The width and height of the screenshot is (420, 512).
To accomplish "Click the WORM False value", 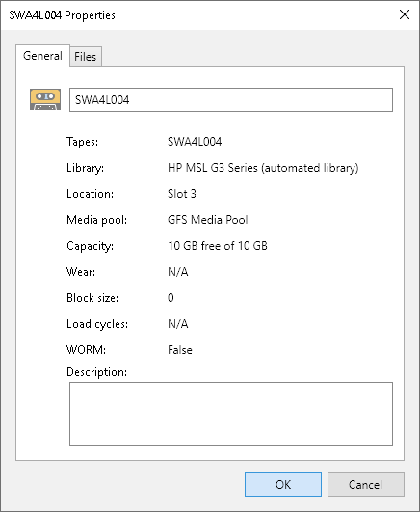I will 180,350.
